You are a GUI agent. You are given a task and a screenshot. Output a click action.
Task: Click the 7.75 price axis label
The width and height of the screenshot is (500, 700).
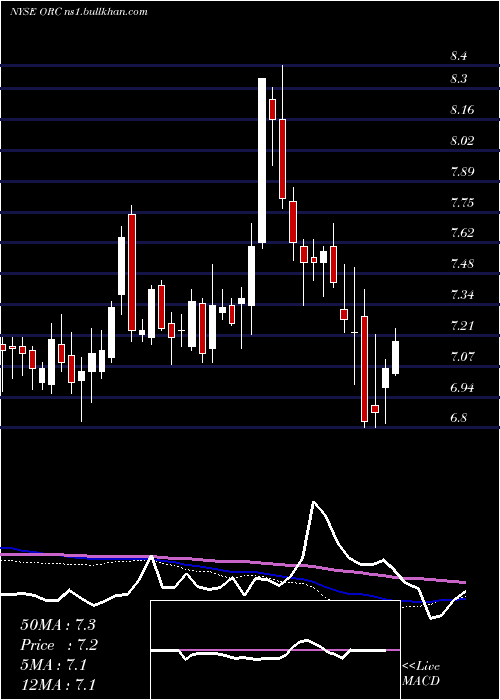(461, 203)
